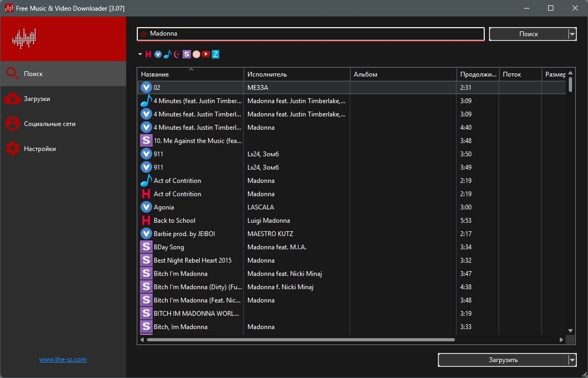Sort by the Название column header
588x378 pixels.
(x=191, y=74)
